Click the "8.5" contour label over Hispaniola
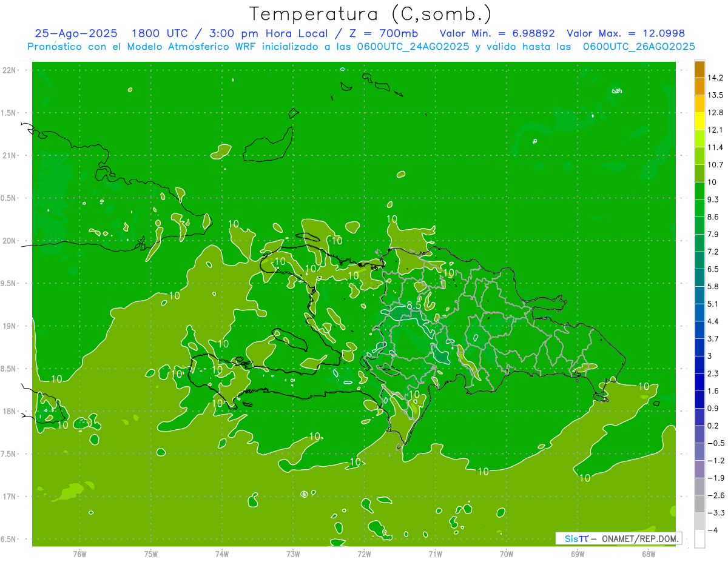This screenshot has width=728, height=562. click(x=414, y=306)
